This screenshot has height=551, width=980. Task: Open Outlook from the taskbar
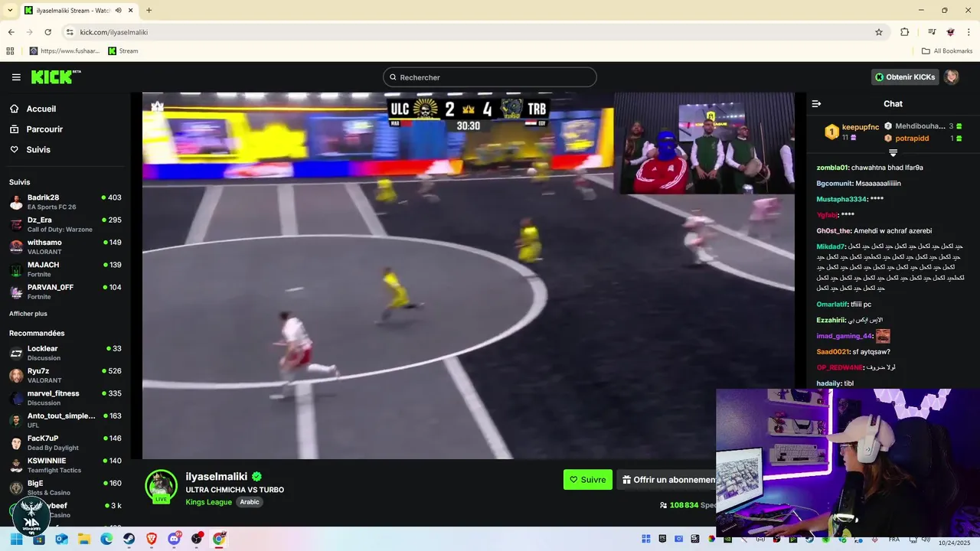pyautogui.click(x=61, y=539)
